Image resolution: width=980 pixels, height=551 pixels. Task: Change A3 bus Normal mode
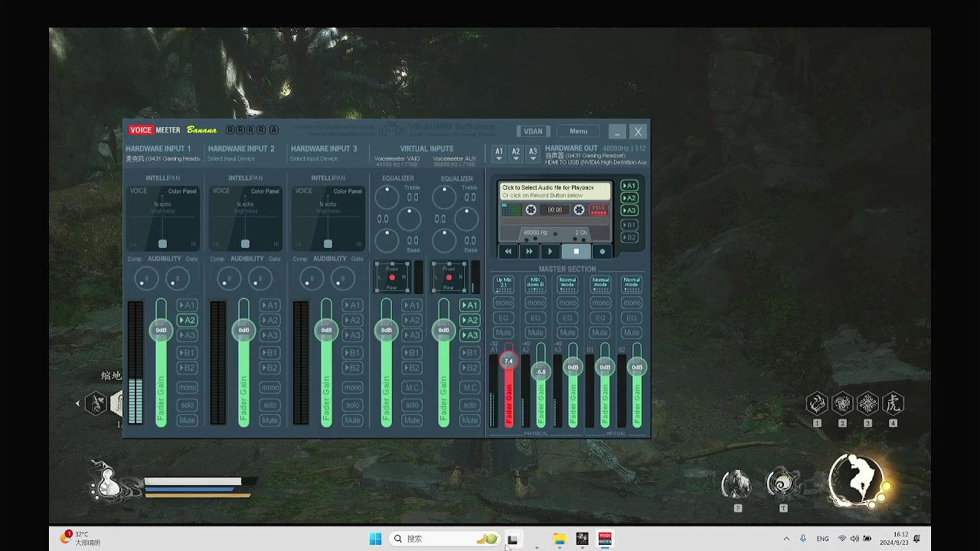click(x=567, y=283)
